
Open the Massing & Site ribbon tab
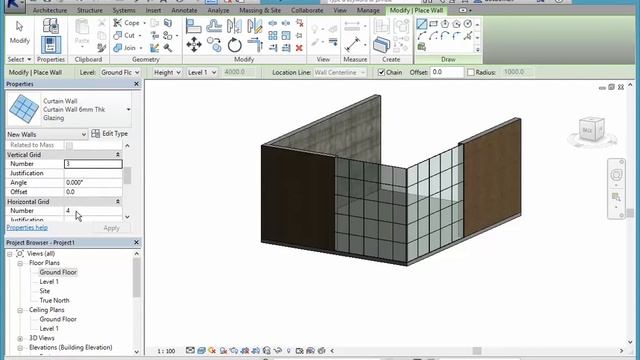[x=260, y=10]
